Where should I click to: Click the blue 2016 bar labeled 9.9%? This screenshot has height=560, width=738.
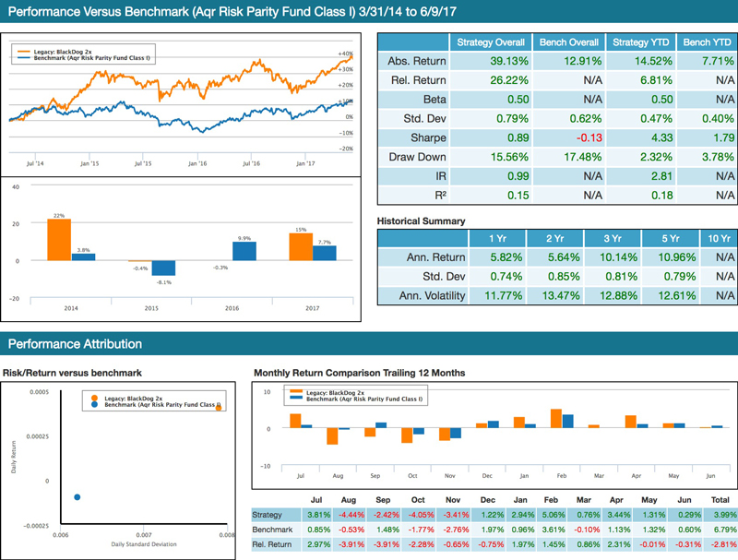pyautogui.click(x=244, y=251)
